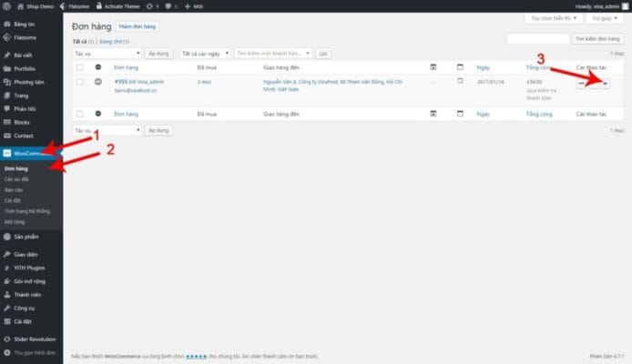This screenshot has height=364, width=632.
Task: Open Shop Demo home icon
Action: click(21, 6)
